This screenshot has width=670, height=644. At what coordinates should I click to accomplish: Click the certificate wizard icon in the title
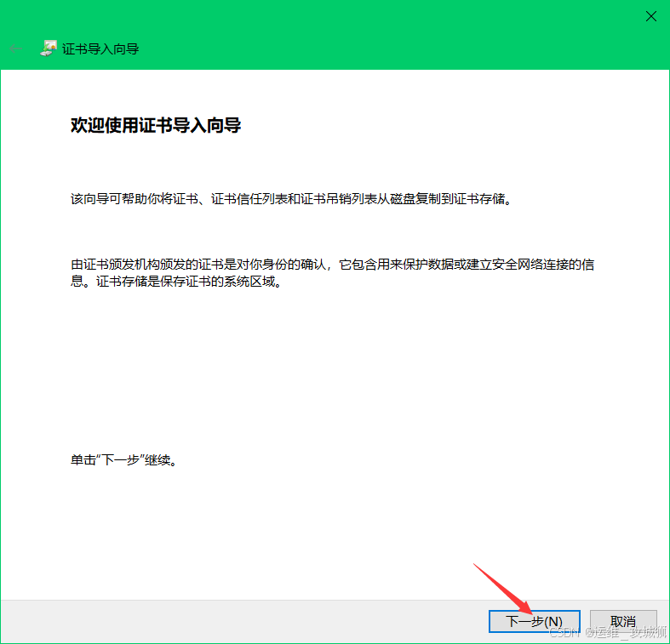49,48
